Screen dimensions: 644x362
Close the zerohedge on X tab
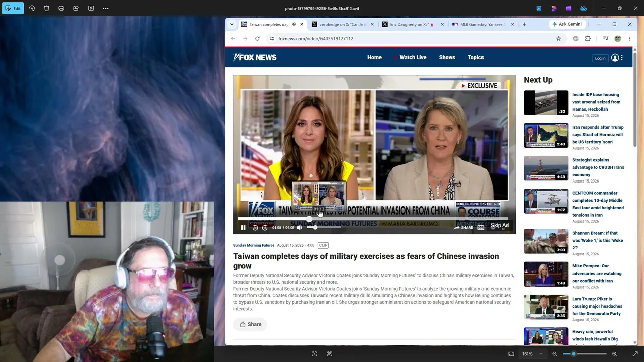point(372,24)
